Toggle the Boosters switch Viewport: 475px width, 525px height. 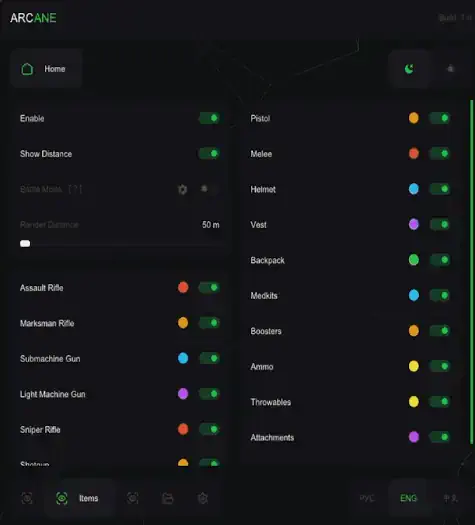pyautogui.click(x=440, y=331)
